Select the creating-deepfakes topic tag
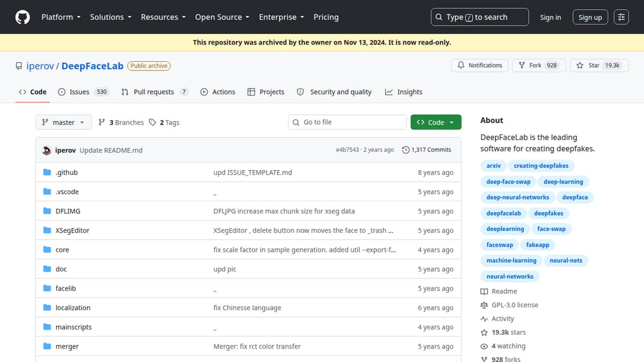Viewport: 644px width, 362px height. coord(541,165)
